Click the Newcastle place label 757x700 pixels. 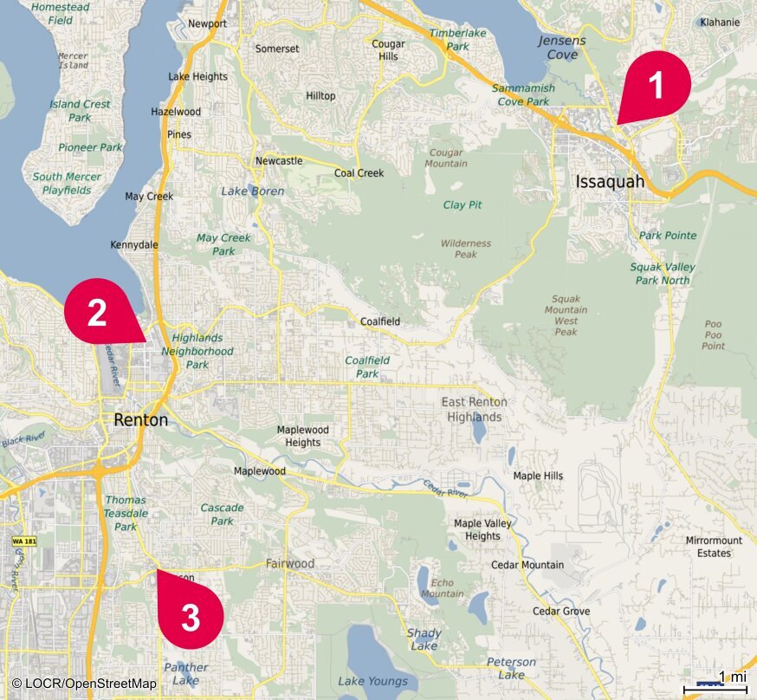point(279,161)
